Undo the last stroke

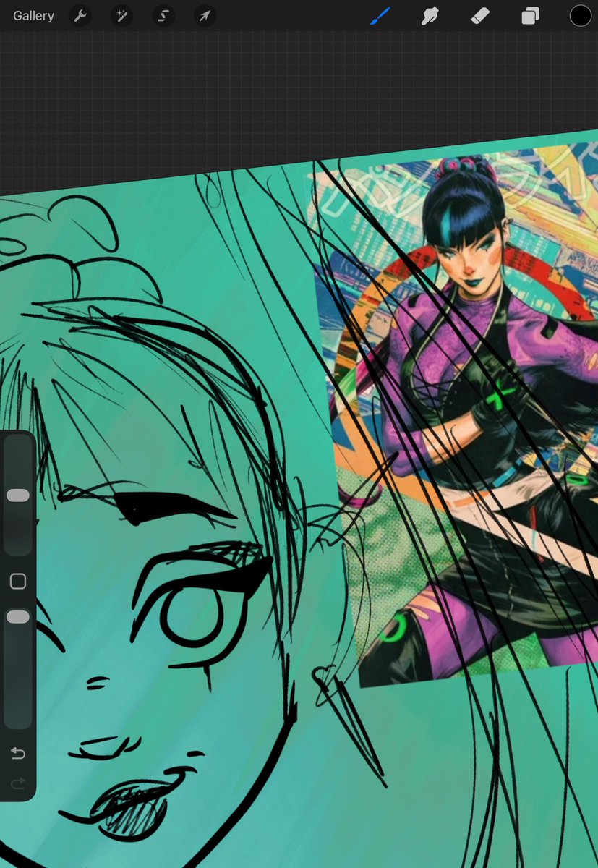(18, 754)
